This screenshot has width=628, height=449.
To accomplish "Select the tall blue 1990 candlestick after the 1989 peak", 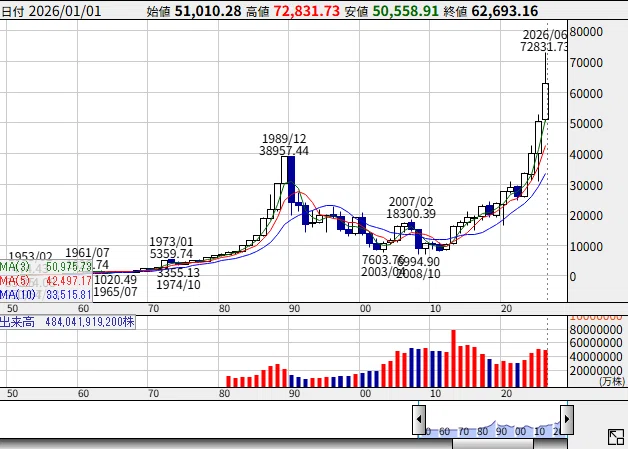I will point(292,179).
